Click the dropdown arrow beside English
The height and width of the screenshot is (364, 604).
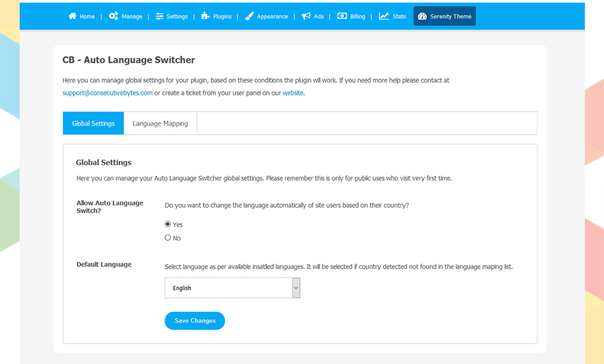pyautogui.click(x=296, y=288)
